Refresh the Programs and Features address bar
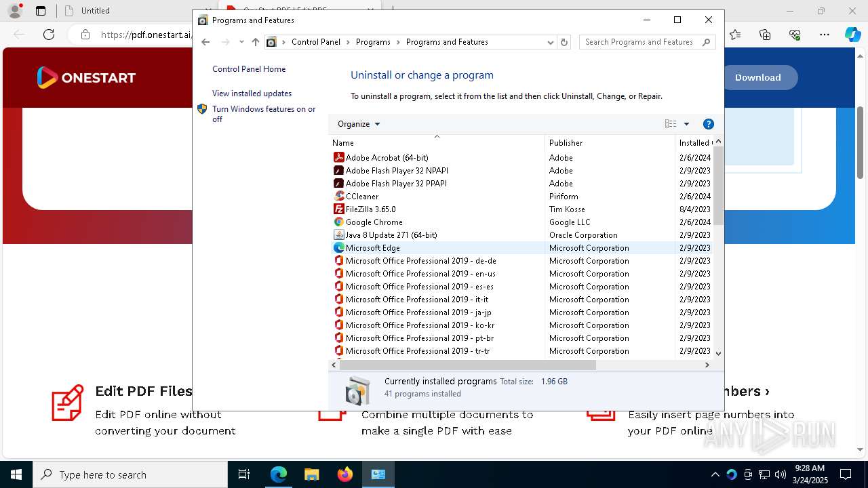The width and height of the screenshot is (868, 488). coord(564,42)
